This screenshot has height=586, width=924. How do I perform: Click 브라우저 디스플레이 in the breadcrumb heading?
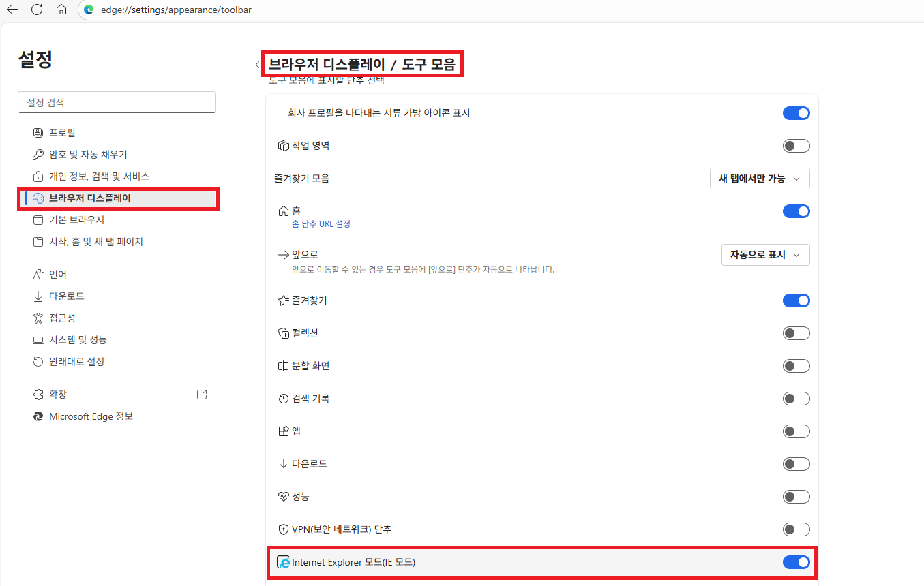point(327,65)
